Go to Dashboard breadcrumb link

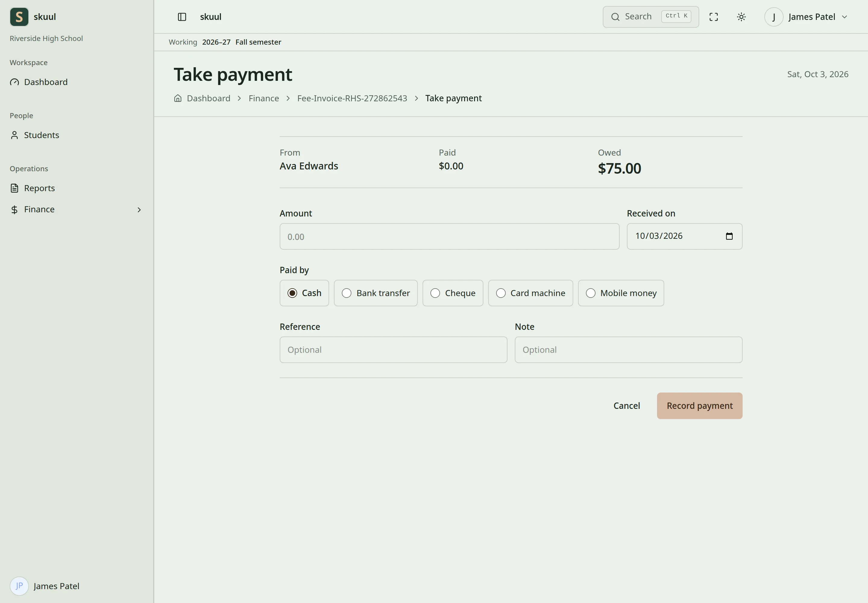tap(209, 98)
